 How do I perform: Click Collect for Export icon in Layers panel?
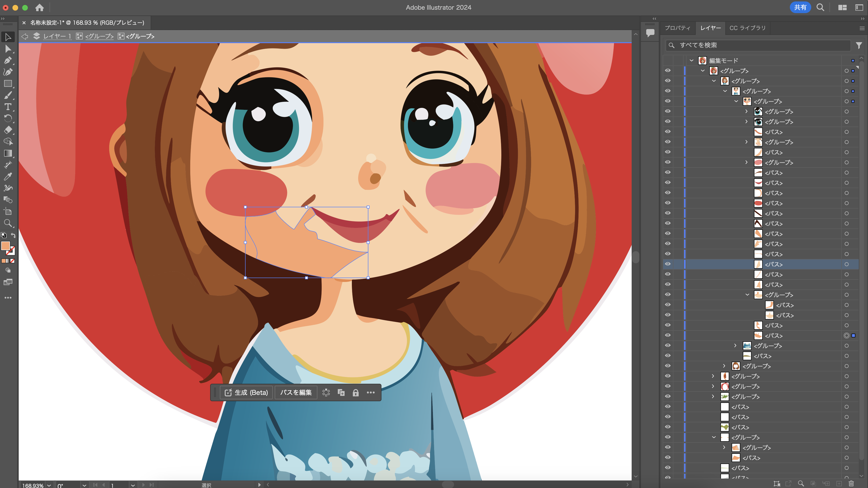[x=788, y=483]
